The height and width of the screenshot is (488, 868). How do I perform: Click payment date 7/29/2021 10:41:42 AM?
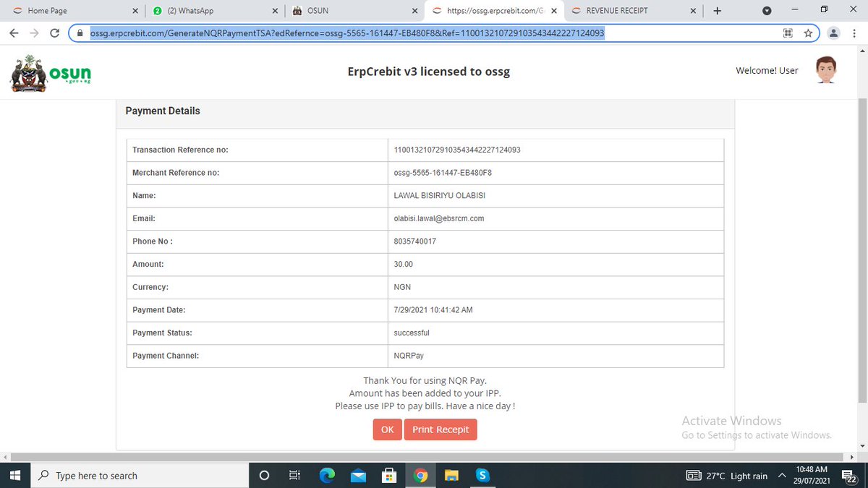(433, 310)
